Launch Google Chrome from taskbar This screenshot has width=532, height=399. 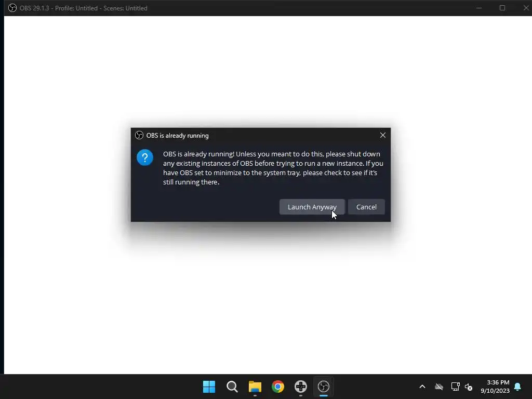pos(278,387)
